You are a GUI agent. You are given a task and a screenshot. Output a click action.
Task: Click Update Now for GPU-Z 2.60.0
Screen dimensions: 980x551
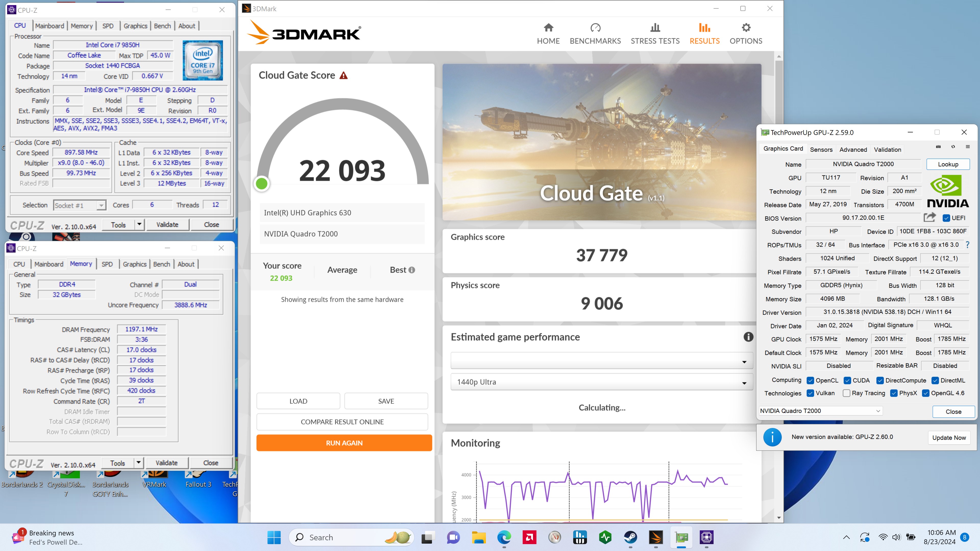point(949,437)
